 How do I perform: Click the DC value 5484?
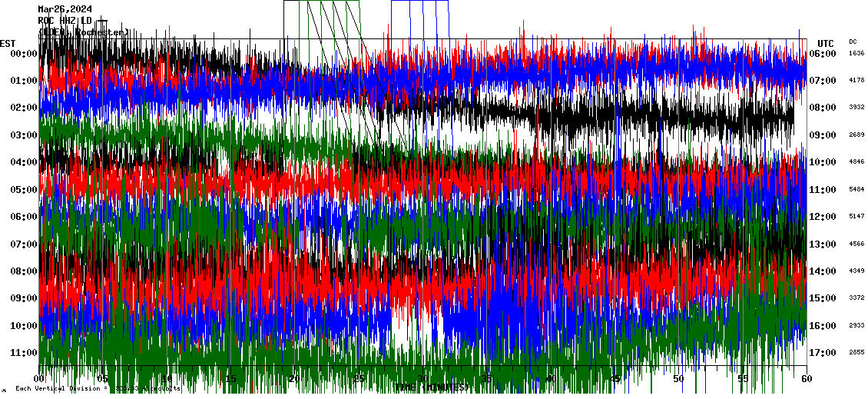pos(856,190)
